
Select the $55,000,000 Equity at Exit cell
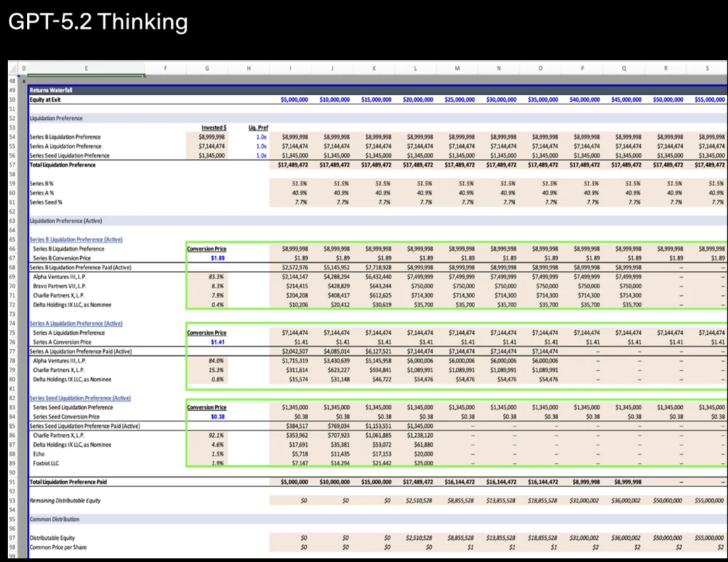(x=710, y=99)
